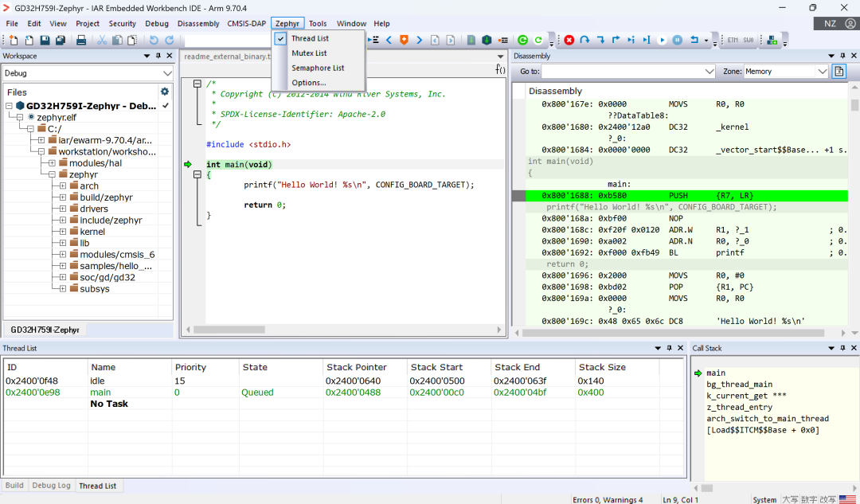This screenshot has width=860, height=504.
Task: Click the Toggle Bookmark orange icon
Action: tap(405, 40)
